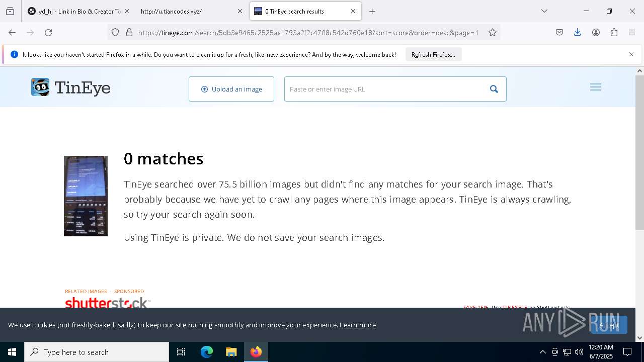Bookmark this page with the star
644x362 pixels.
click(493, 33)
